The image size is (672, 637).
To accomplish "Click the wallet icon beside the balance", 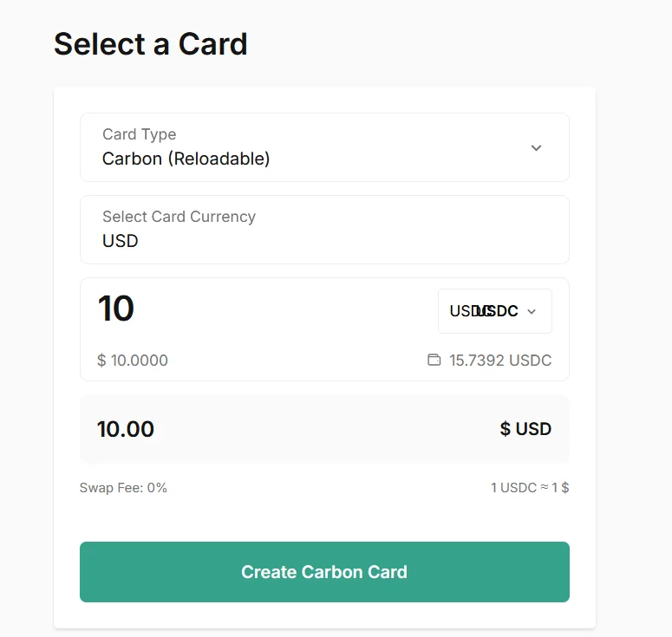I will pos(434,360).
